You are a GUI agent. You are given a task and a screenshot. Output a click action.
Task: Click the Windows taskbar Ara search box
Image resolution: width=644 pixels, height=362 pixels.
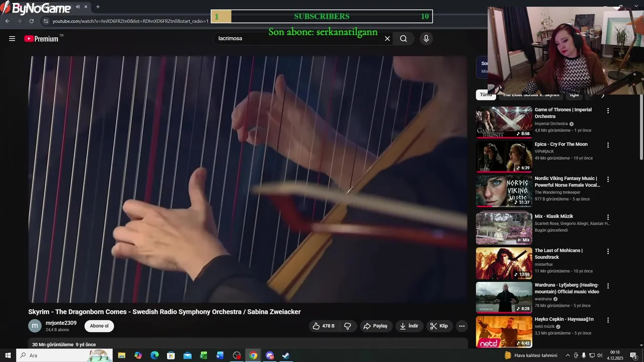click(x=64, y=355)
